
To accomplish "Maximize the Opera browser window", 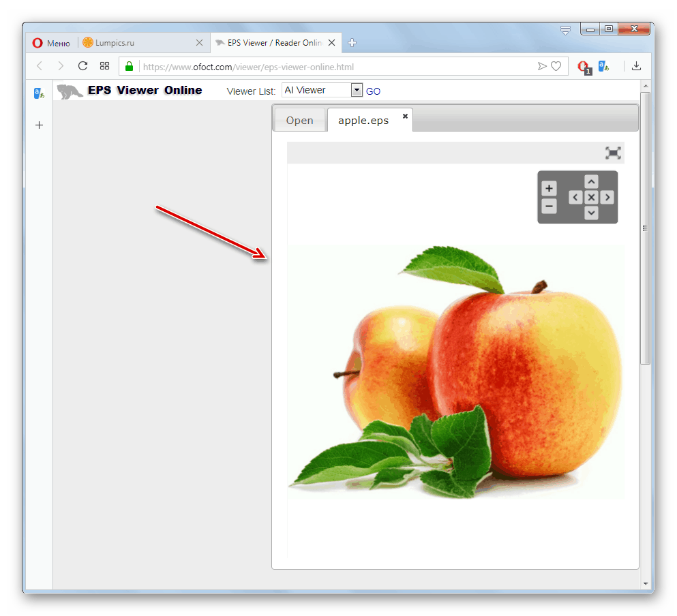I will pos(609,29).
